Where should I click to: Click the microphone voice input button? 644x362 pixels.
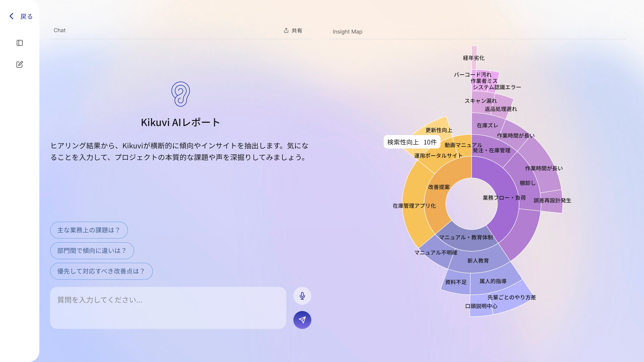click(302, 296)
